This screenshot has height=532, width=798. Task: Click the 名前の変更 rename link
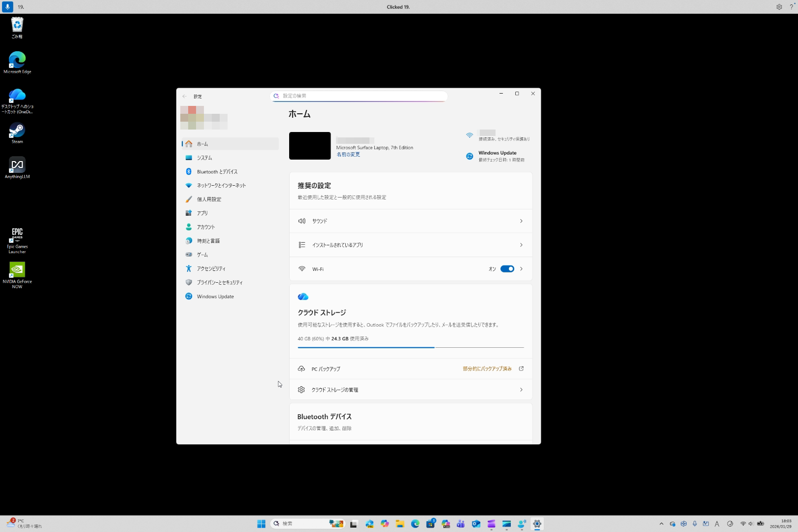pyautogui.click(x=348, y=155)
